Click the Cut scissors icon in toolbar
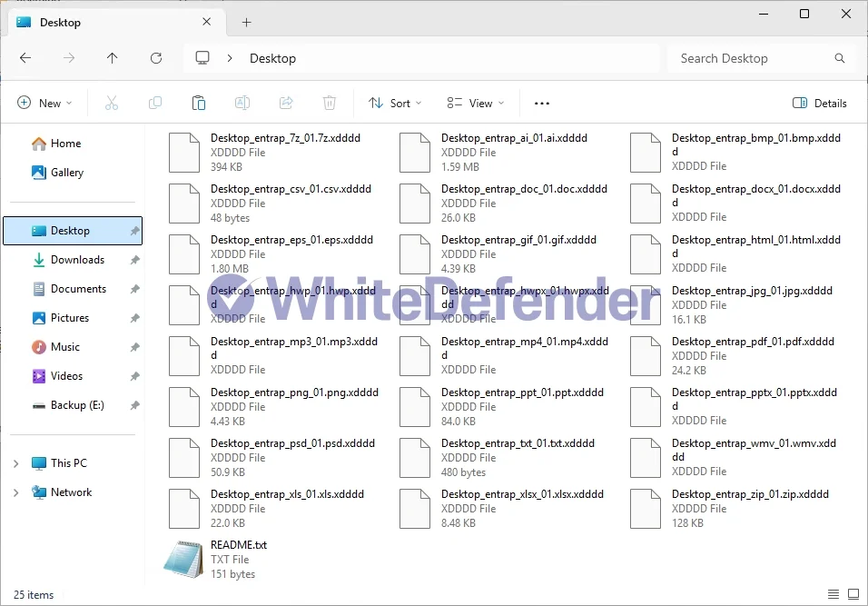Image resolution: width=868 pixels, height=606 pixels. pyautogui.click(x=112, y=104)
